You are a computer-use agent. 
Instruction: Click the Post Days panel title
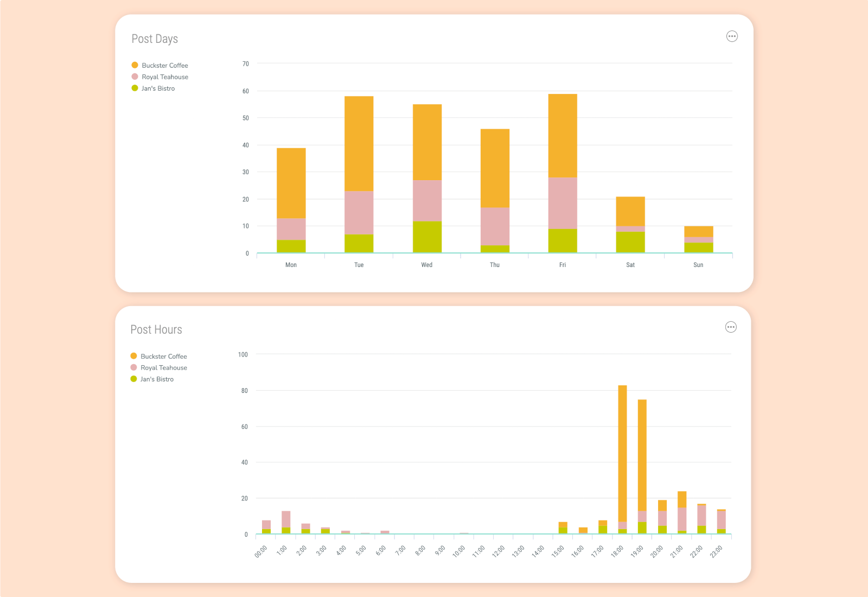(154, 39)
